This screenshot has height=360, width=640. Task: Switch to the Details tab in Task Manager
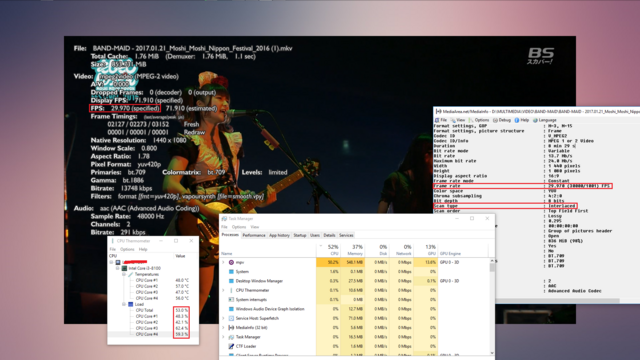(329, 236)
